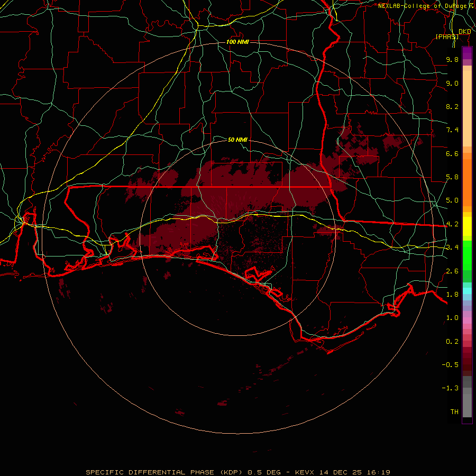Screen dimensions: 476x476
Task: Click the 2.6 value on the color scale
Action: click(x=452, y=271)
